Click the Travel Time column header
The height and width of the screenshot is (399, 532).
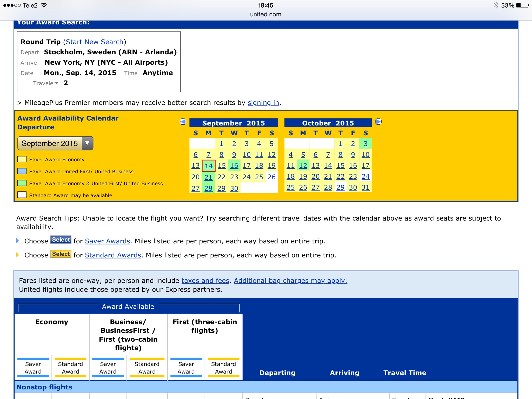point(405,373)
